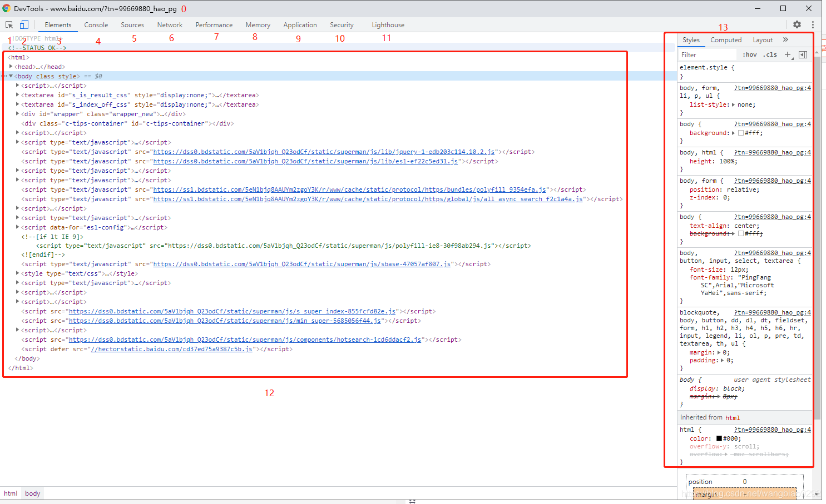The height and width of the screenshot is (504, 826).
Task: Click the "display: block" user agent declaration
Action: click(x=718, y=388)
